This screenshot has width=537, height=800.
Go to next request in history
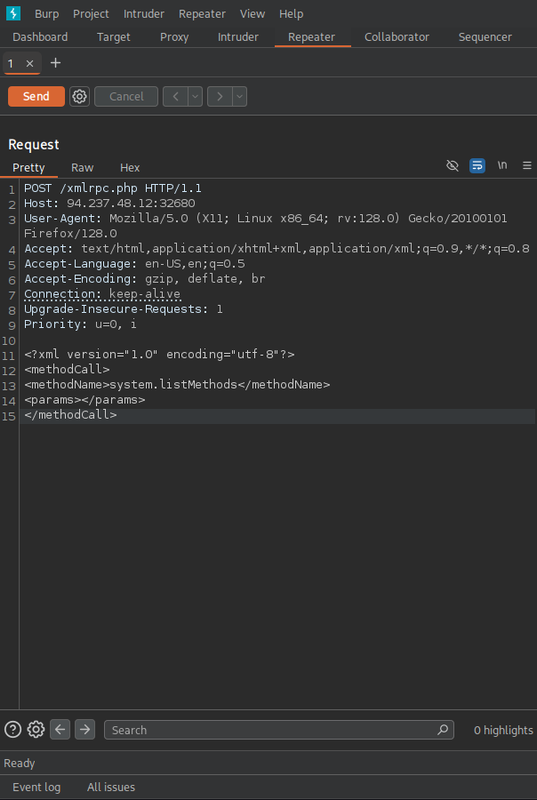pos(220,96)
